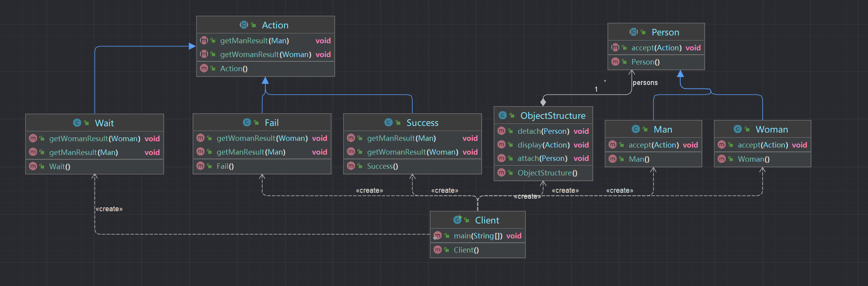Select getManResult(Man) in the Wait class
The width and height of the screenshot is (868, 286).
coord(84,152)
